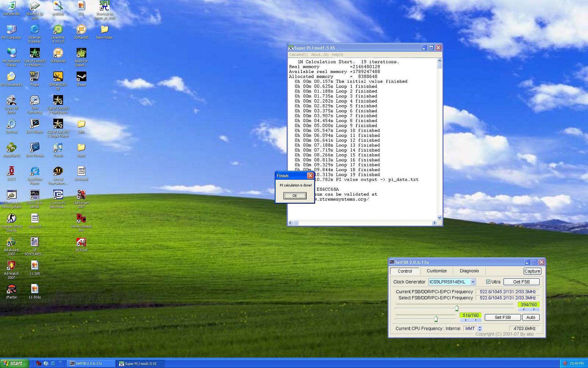588x368 pixels.
Task: Select the Crysis SP Demo icon
Action: click(x=11, y=105)
